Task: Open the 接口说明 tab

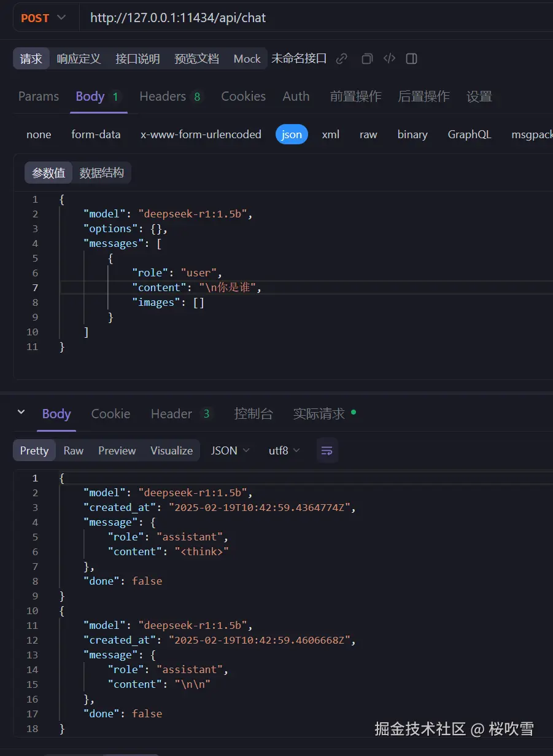Action: (x=137, y=59)
